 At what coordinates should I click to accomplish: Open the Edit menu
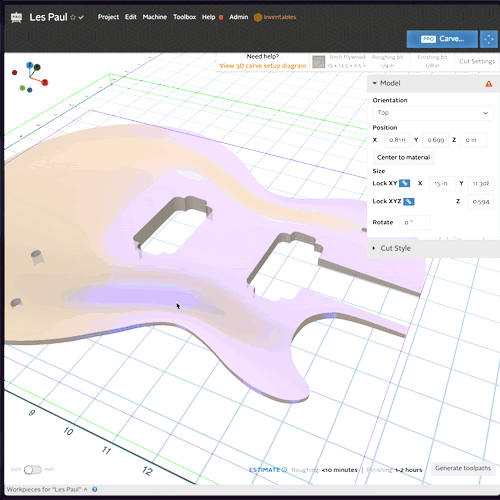tap(131, 17)
